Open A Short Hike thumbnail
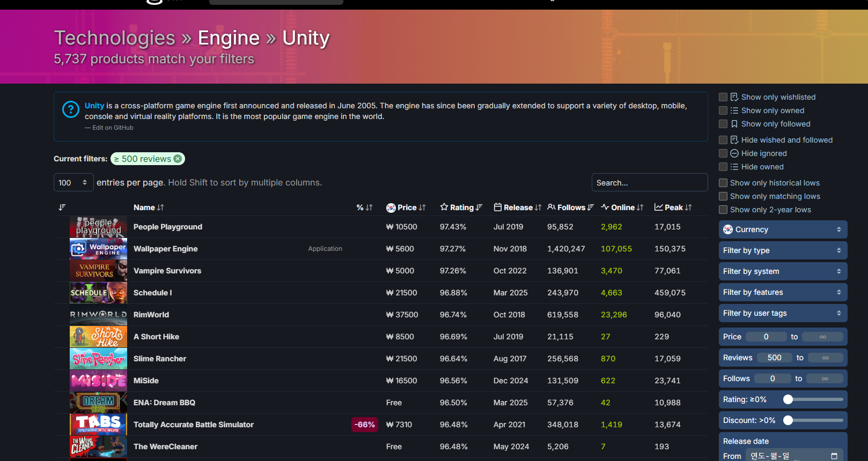 tap(99, 337)
